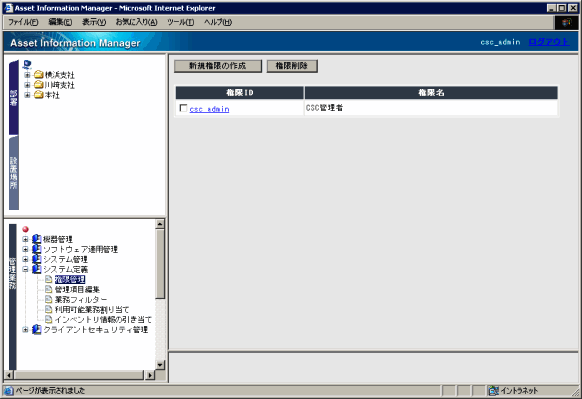Click the 川崎支社 folder icon
The image size is (582, 399).
tap(39, 85)
